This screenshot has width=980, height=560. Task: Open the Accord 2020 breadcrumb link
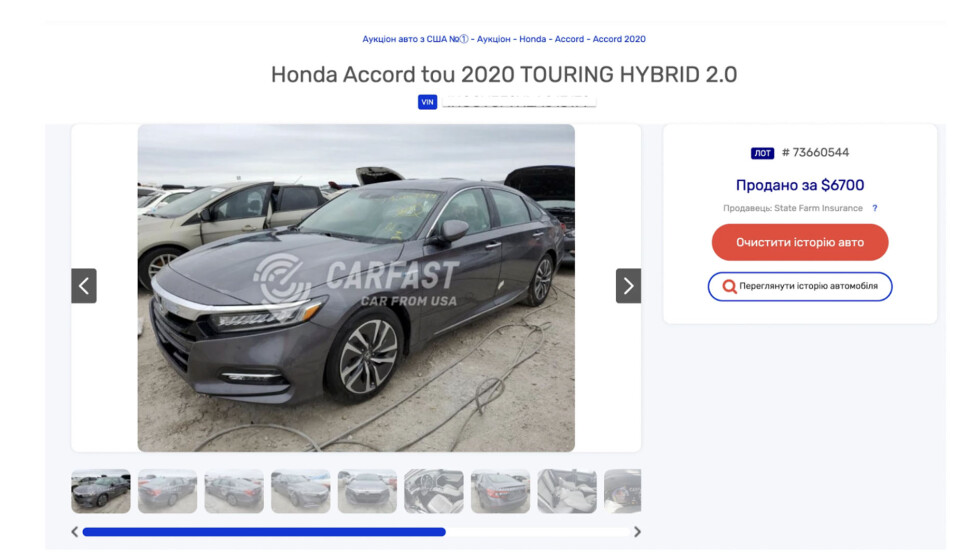619,39
